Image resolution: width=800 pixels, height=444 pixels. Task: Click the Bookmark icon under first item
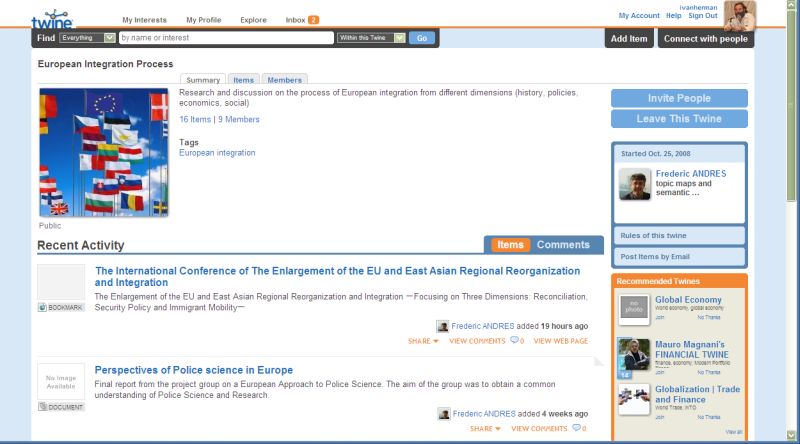click(x=61, y=307)
